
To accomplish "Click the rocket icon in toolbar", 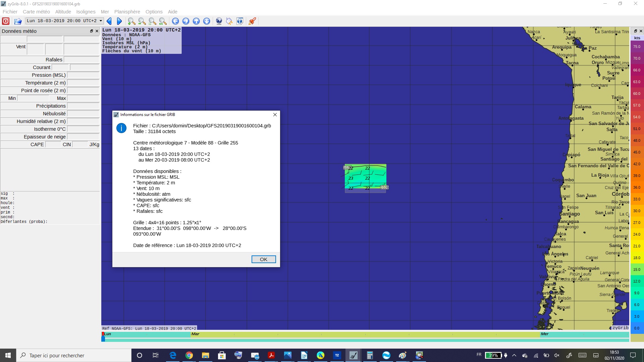I will [252, 21].
